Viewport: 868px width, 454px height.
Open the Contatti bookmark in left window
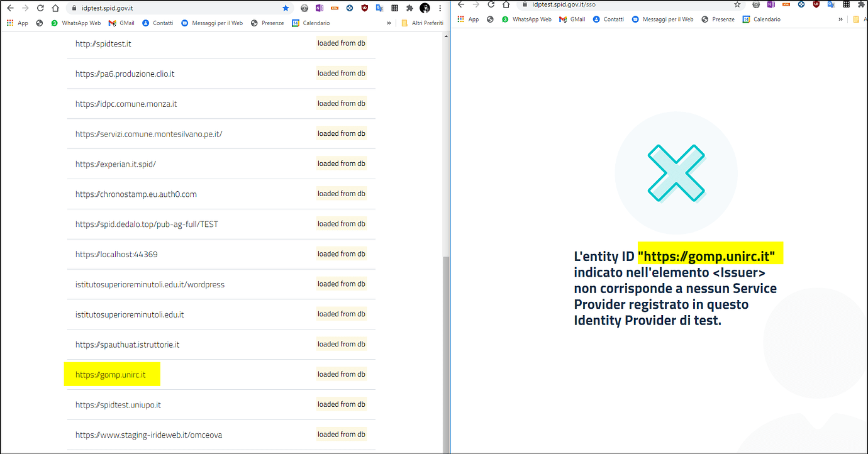[158, 23]
